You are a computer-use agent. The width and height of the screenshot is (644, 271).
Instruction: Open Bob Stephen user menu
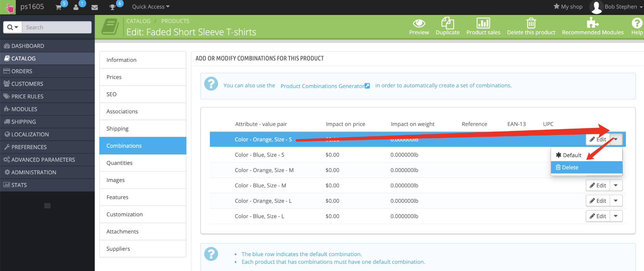[x=624, y=7]
